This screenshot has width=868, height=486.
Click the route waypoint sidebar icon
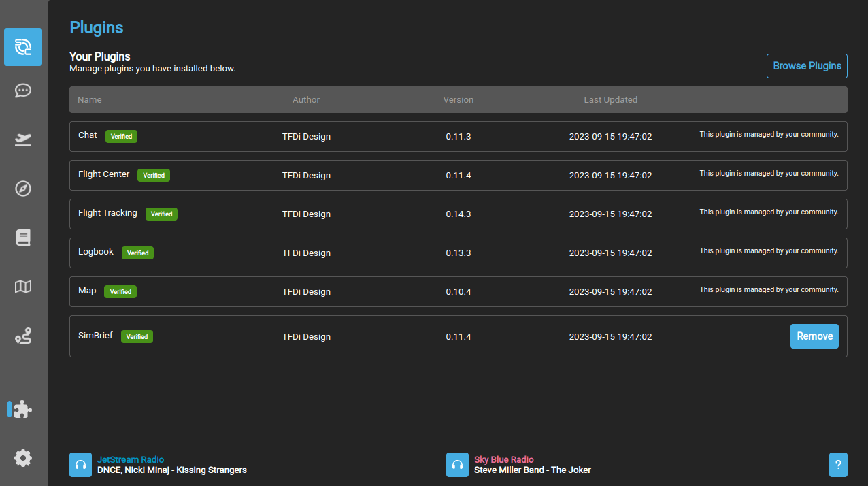[23, 336]
